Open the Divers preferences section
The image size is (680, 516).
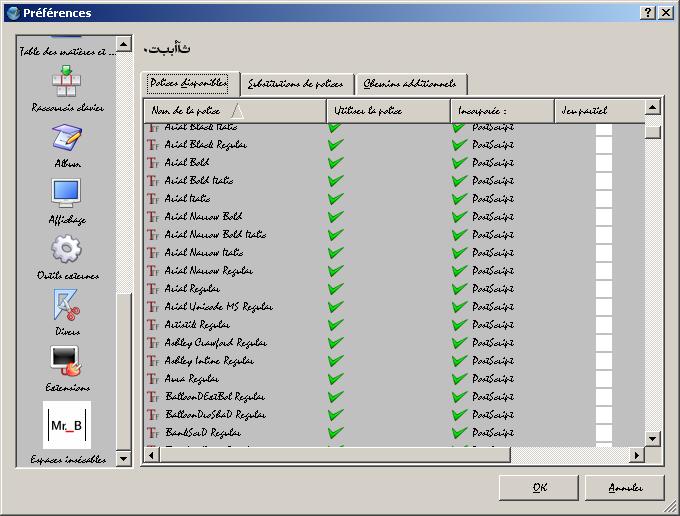point(67,306)
